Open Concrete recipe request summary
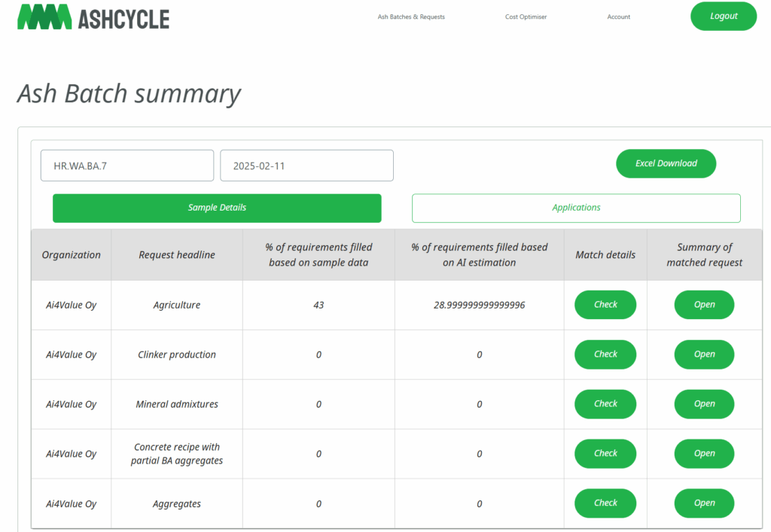The width and height of the screenshot is (771, 532). 704,454
